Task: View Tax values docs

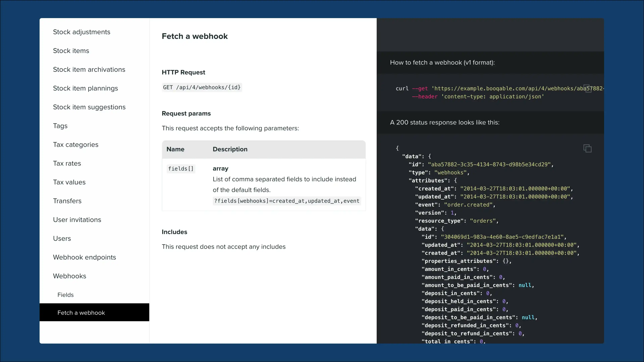Action: coord(69,182)
